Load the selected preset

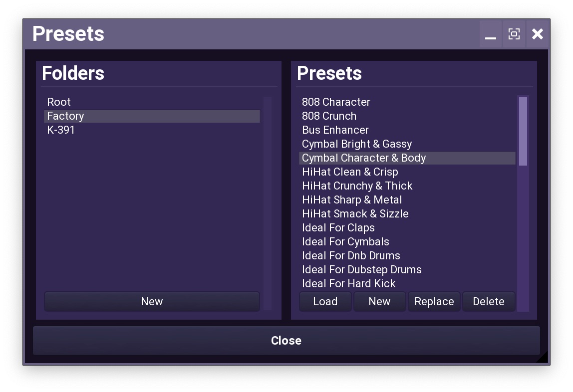pos(325,302)
